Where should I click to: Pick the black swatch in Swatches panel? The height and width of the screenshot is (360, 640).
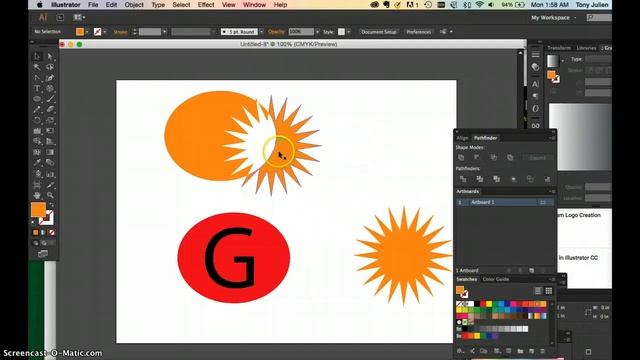[477, 304]
